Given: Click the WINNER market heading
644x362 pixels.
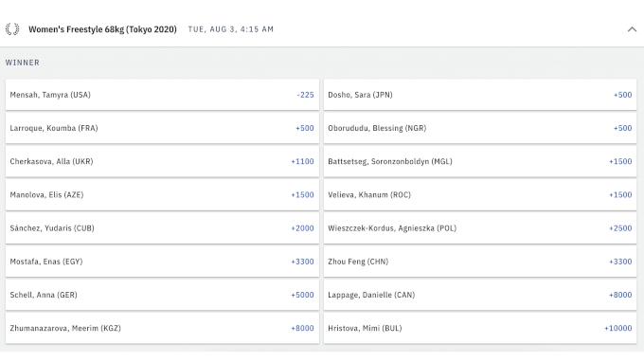Looking at the screenshot, I should (x=23, y=63).
